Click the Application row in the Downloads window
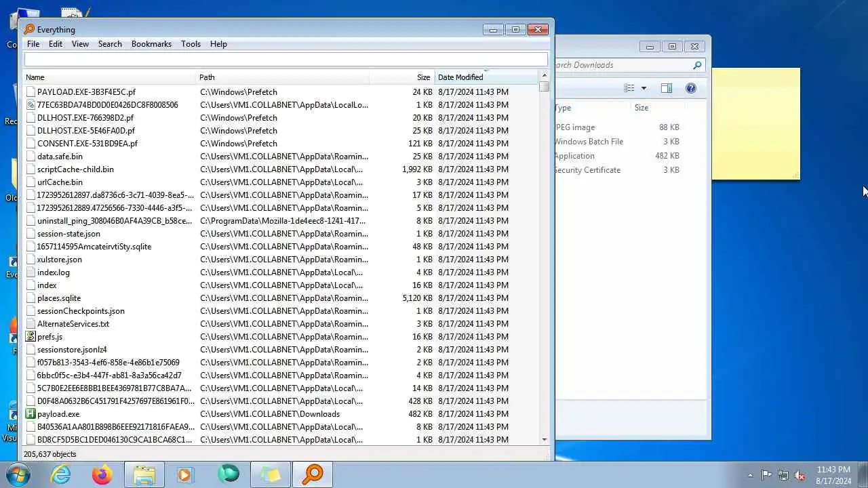The height and width of the screenshot is (488, 868). [617, 156]
